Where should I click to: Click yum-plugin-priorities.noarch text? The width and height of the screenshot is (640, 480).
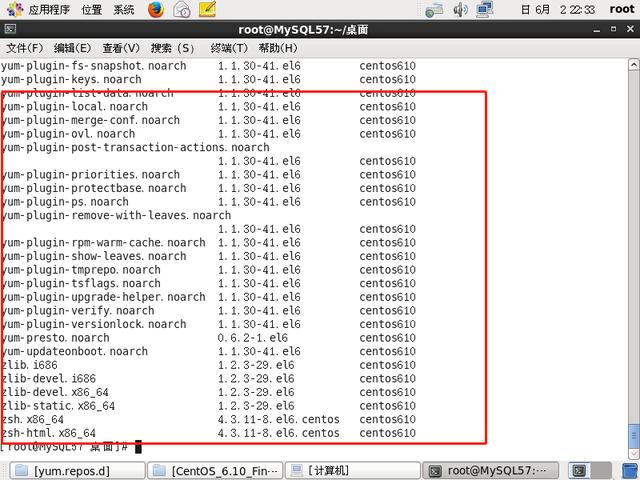(90, 175)
